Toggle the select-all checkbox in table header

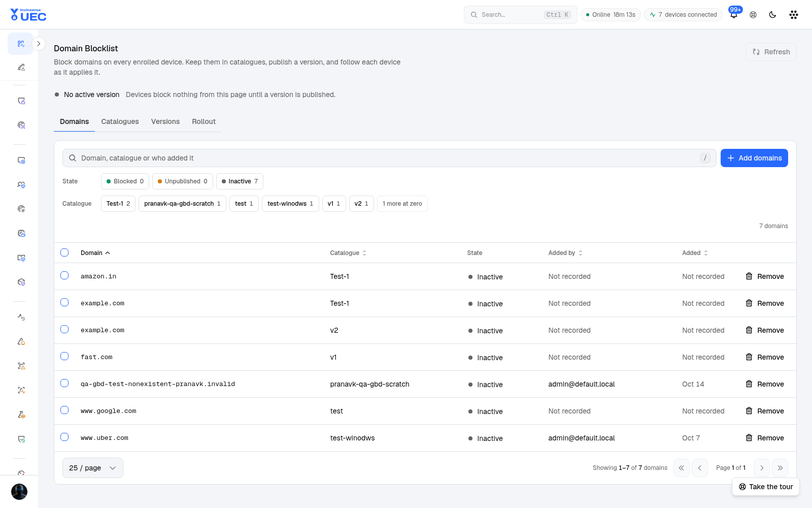click(64, 252)
